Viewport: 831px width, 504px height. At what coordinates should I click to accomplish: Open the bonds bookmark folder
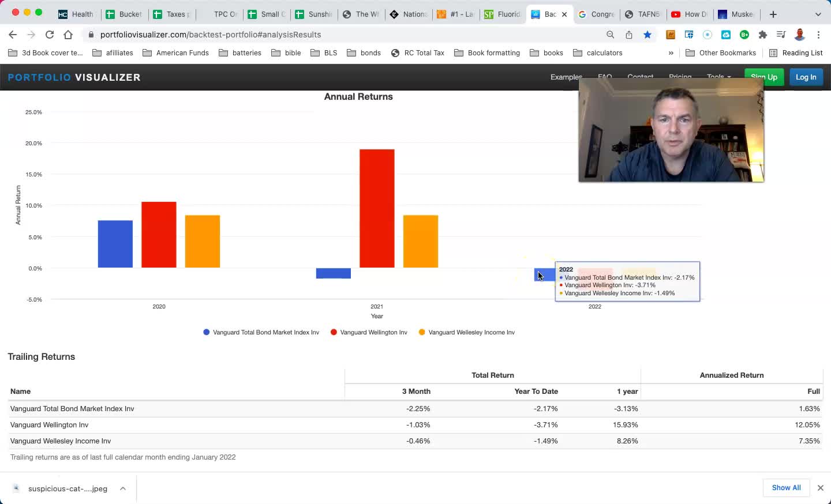tap(364, 53)
